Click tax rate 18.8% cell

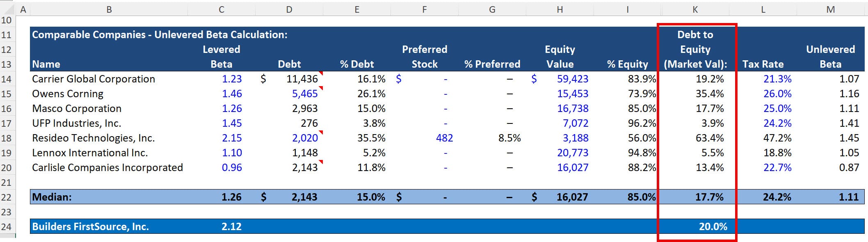(x=777, y=153)
